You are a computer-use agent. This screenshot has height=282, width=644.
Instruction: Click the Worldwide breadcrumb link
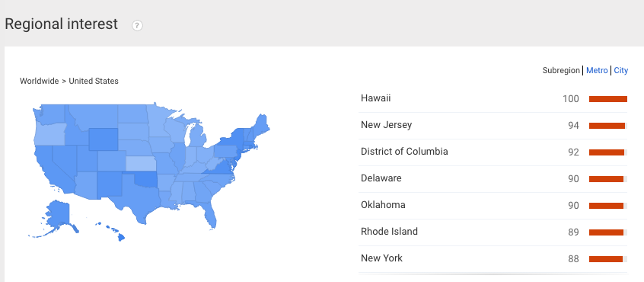pos(39,81)
